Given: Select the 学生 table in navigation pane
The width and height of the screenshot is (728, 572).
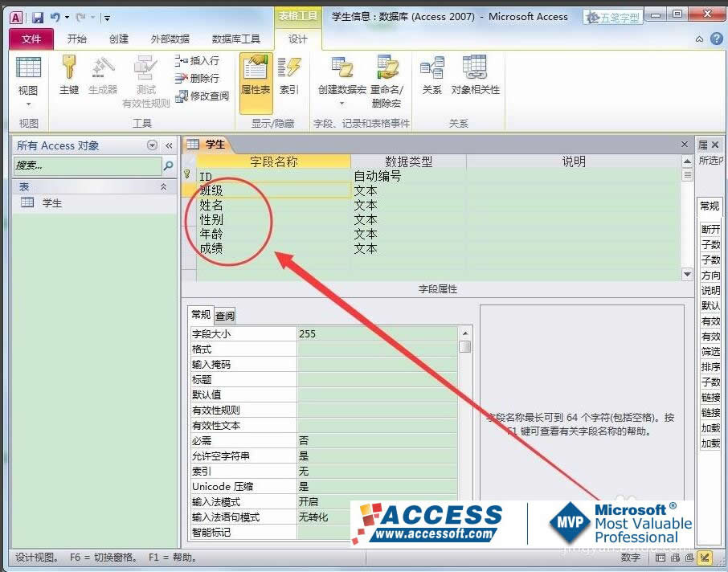Looking at the screenshot, I should tap(52, 203).
